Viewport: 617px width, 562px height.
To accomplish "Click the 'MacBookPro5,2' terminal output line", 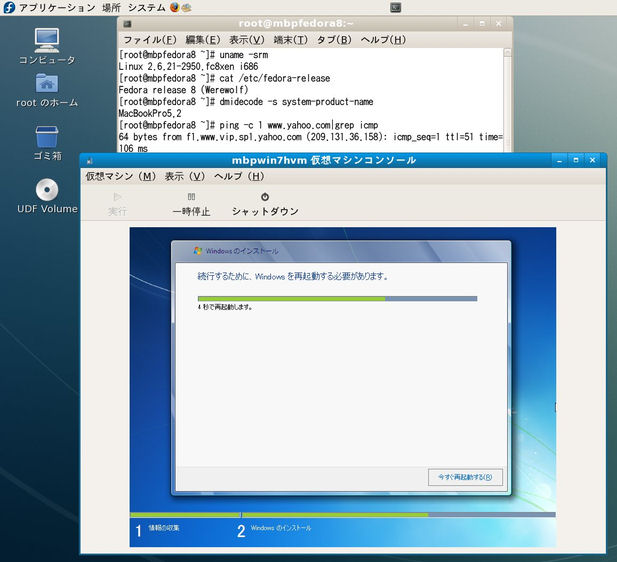I will click(x=150, y=114).
